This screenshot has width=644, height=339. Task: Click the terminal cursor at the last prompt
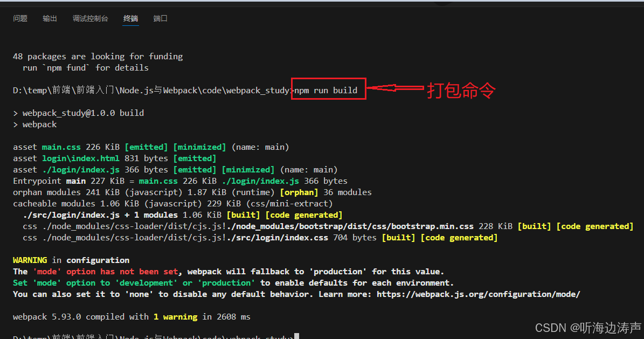click(296, 336)
